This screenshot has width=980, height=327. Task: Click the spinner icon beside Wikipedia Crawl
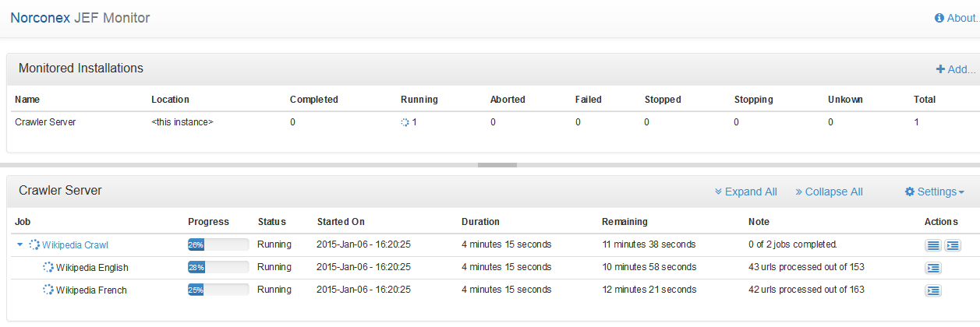click(34, 244)
